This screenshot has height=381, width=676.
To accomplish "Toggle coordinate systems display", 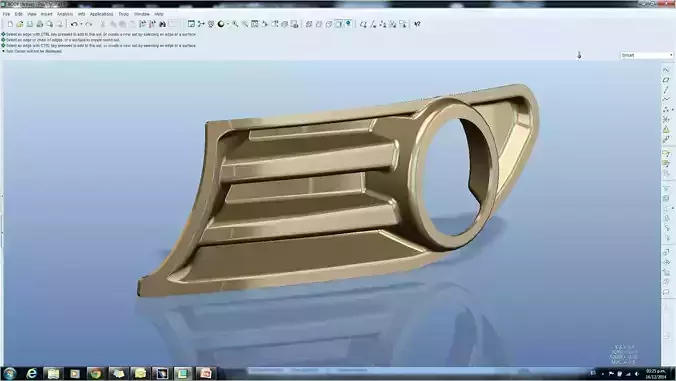I will tap(393, 24).
